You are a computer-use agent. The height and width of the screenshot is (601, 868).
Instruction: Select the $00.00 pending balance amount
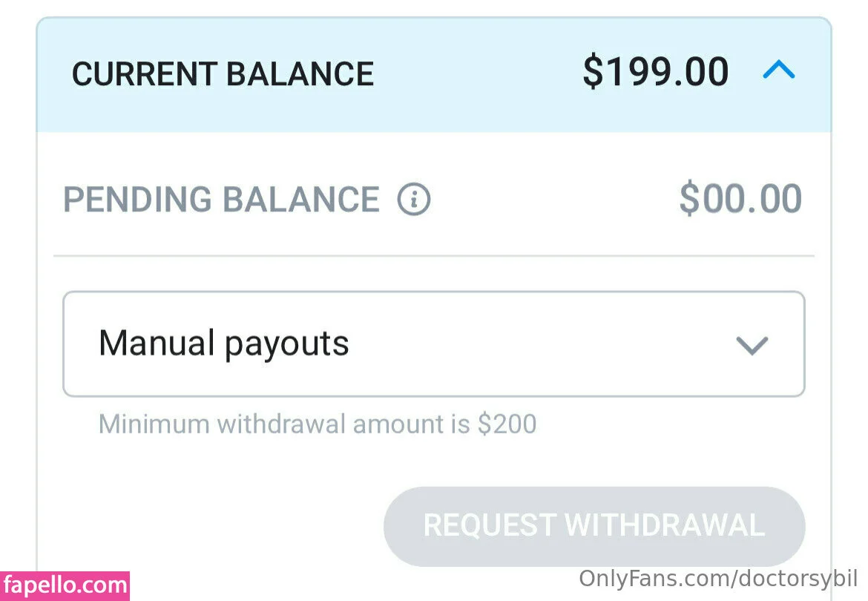[740, 200]
